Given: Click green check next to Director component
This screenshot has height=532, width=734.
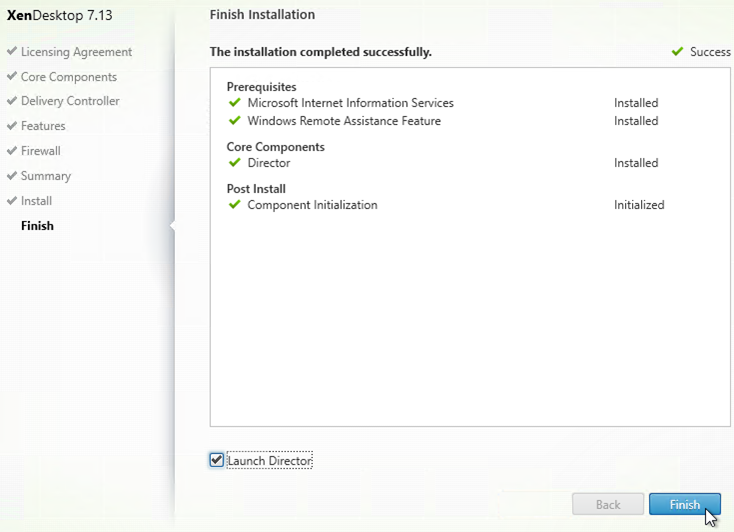Looking at the screenshot, I should (235, 163).
